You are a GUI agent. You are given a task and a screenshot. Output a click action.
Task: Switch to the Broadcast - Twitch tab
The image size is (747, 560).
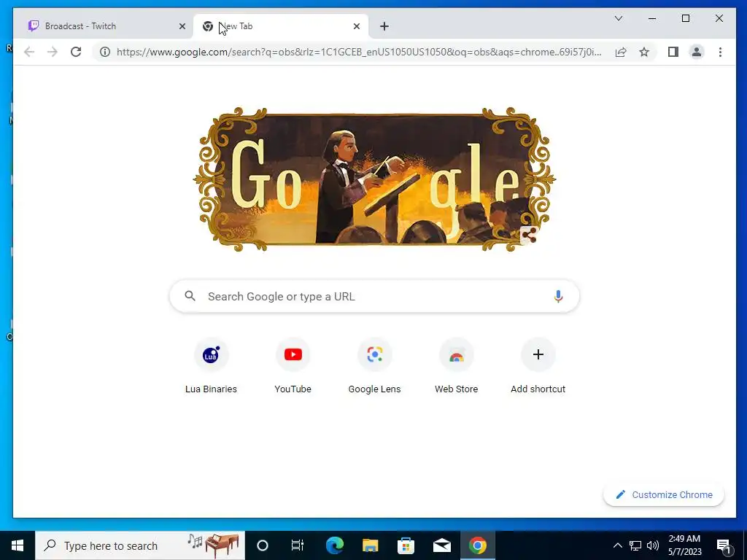[x=104, y=26]
